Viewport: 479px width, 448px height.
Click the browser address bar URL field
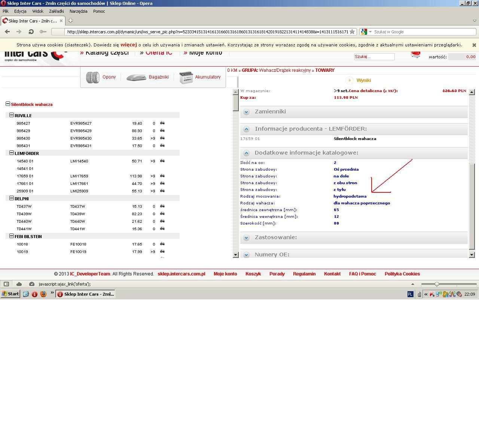point(207,32)
